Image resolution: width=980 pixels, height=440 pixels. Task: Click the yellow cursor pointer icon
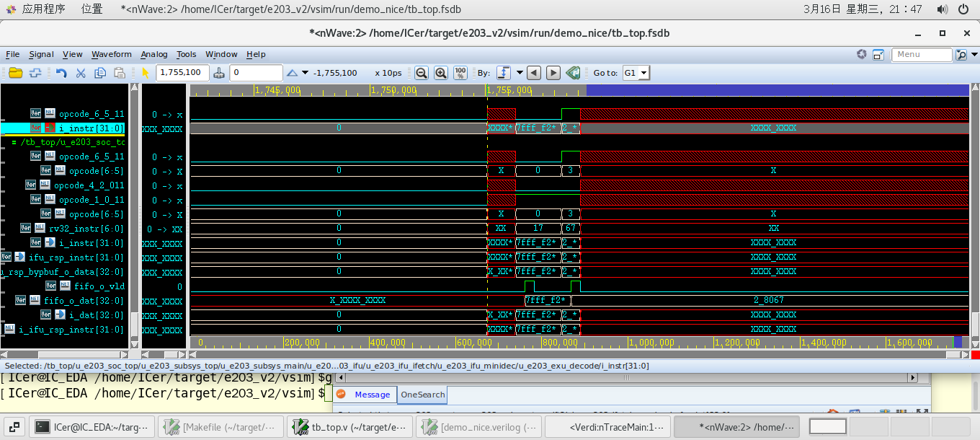tap(145, 73)
